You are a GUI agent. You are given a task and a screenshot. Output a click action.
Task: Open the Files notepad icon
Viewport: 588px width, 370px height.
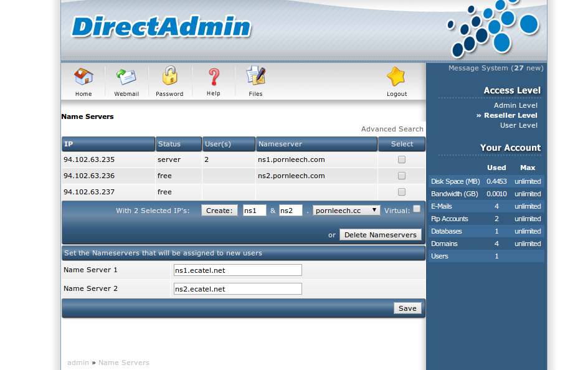point(256,75)
